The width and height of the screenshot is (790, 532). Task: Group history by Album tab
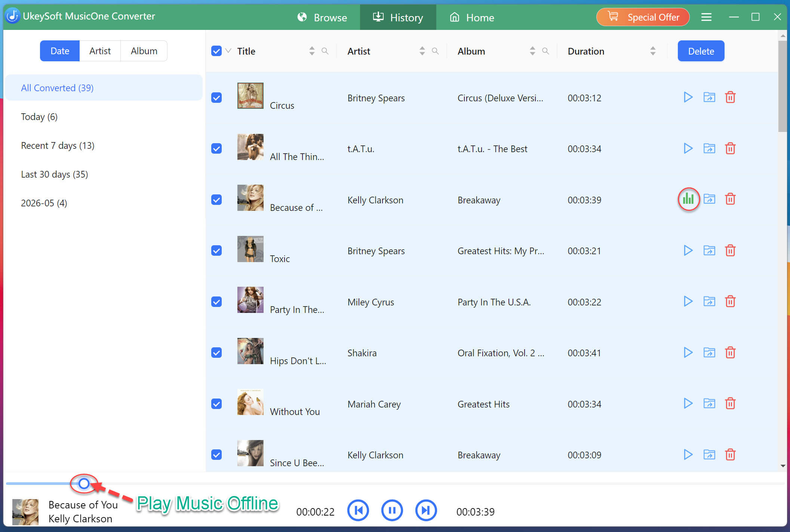tap(144, 51)
